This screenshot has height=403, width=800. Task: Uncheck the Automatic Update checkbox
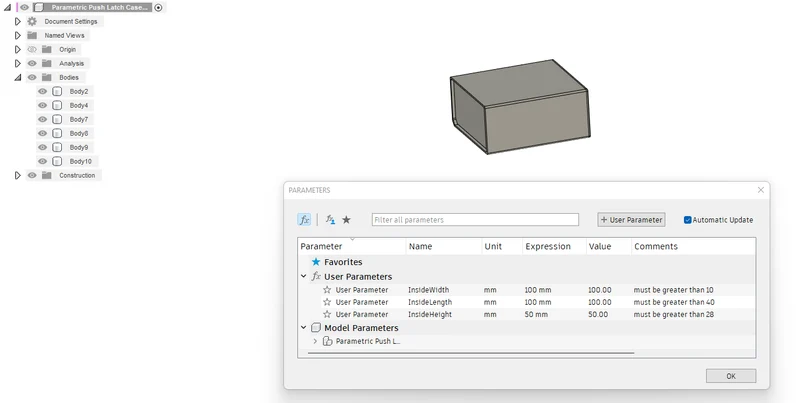[x=687, y=220]
